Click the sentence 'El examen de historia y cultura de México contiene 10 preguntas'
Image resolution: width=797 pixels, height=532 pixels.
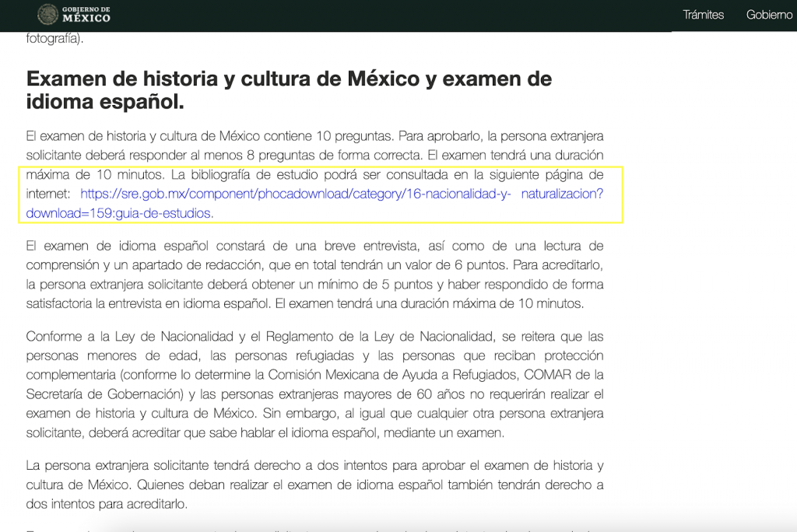point(210,136)
